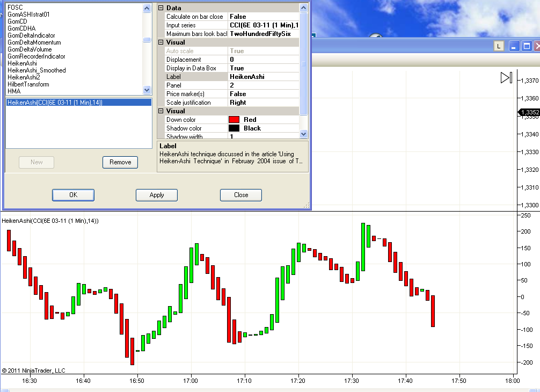Click the Label value HeikenAshi field
The width and height of the screenshot is (540, 392).
click(x=264, y=77)
